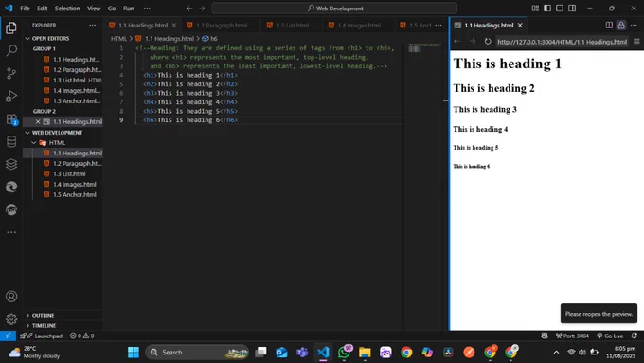Open the Accounts icon in activity bar
This screenshot has height=363, width=644.
coord(11,297)
